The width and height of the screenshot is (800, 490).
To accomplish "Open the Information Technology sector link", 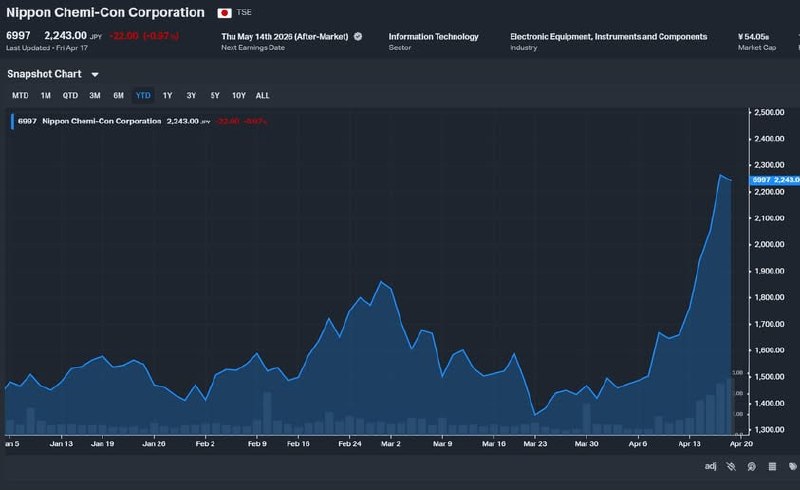I will [x=433, y=37].
